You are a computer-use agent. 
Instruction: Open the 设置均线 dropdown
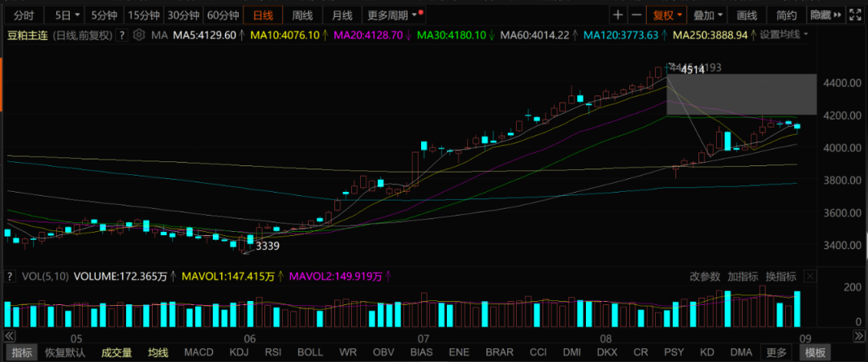click(x=784, y=35)
